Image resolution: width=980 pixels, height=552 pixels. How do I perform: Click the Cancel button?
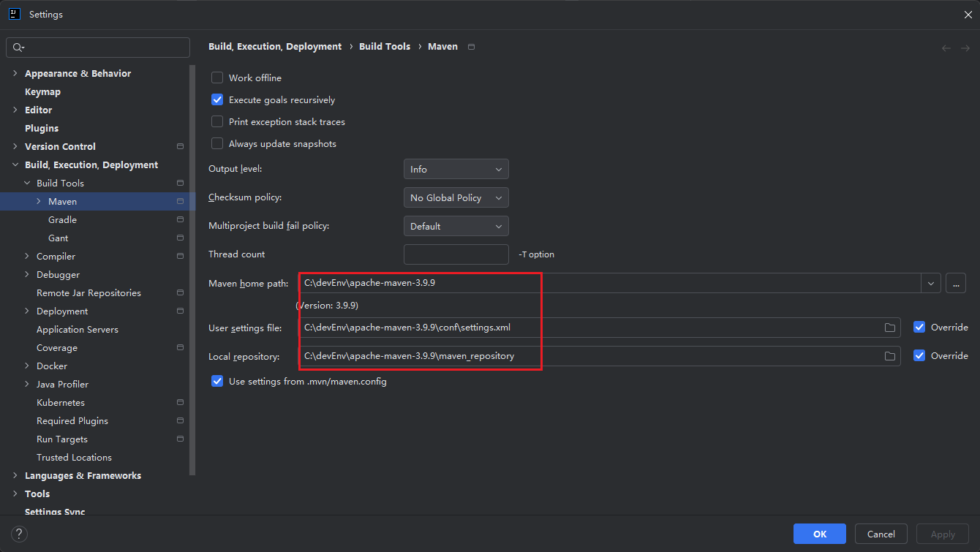pyautogui.click(x=881, y=534)
